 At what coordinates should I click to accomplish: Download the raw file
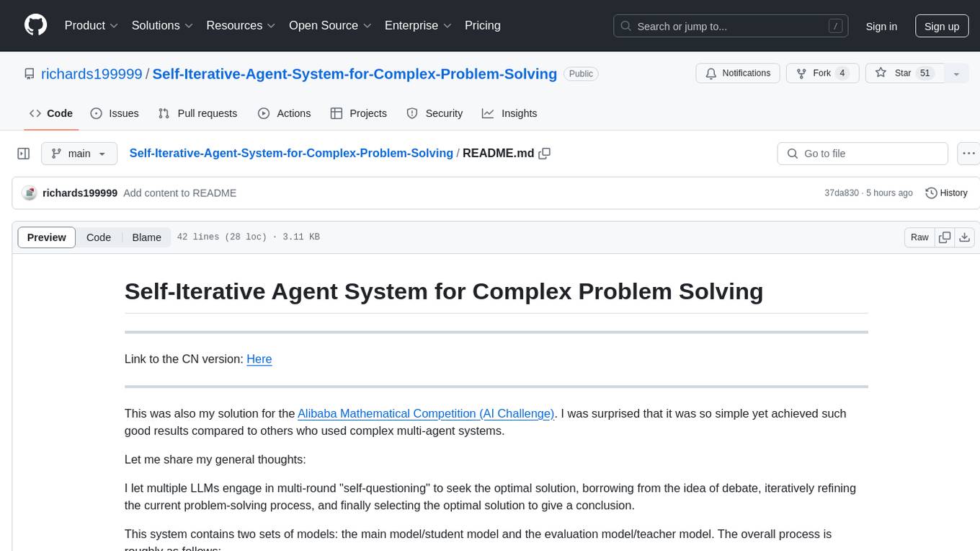965,237
